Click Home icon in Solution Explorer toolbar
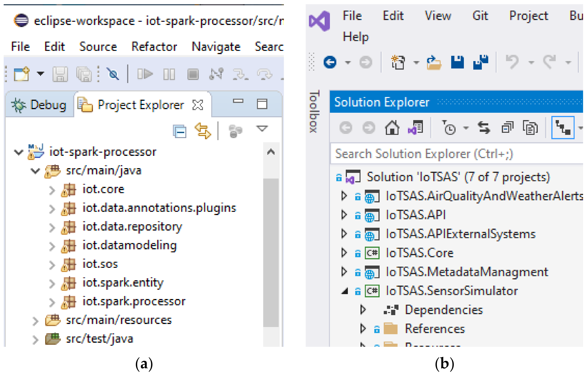 (x=392, y=128)
